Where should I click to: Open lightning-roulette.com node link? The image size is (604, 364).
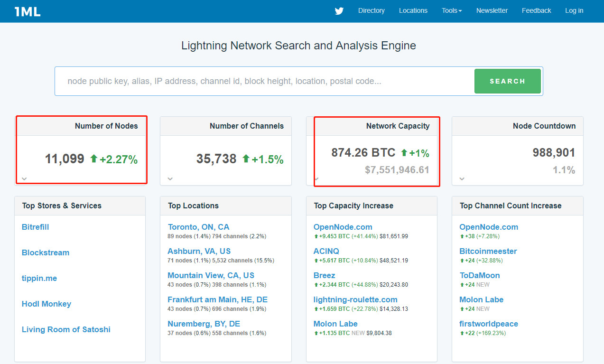coord(355,299)
